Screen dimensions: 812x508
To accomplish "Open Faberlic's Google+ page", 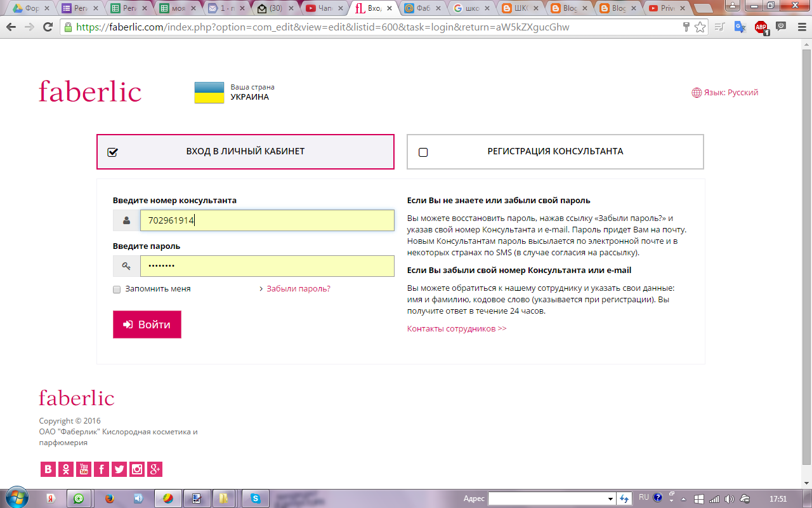I will (155, 469).
